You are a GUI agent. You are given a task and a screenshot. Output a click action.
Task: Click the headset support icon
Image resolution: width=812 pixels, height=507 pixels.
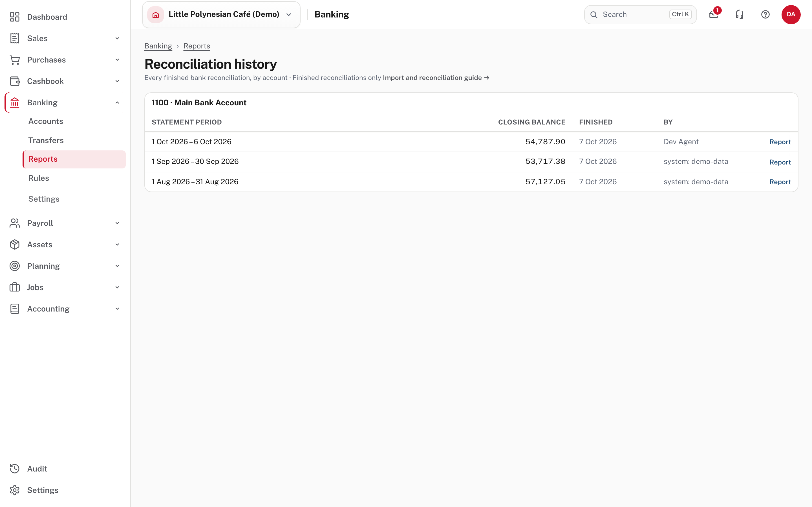tap(740, 14)
